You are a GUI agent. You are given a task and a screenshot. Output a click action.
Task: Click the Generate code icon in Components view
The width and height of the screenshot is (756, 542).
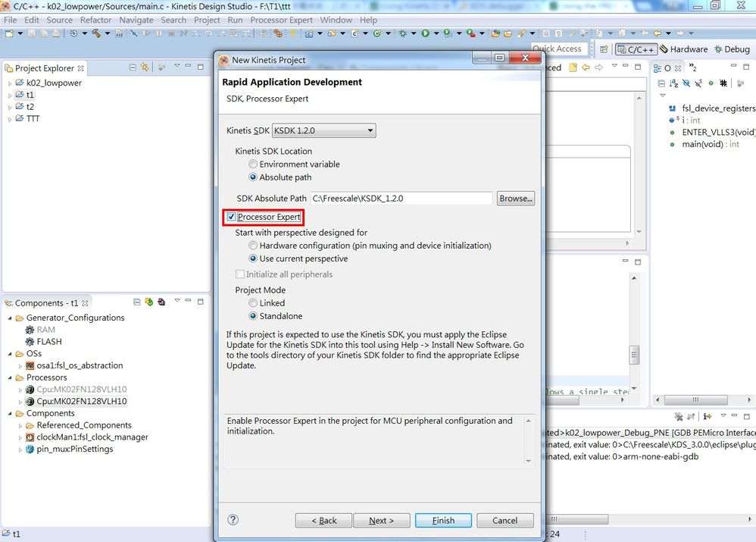pyautogui.click(x=149, y=302)
